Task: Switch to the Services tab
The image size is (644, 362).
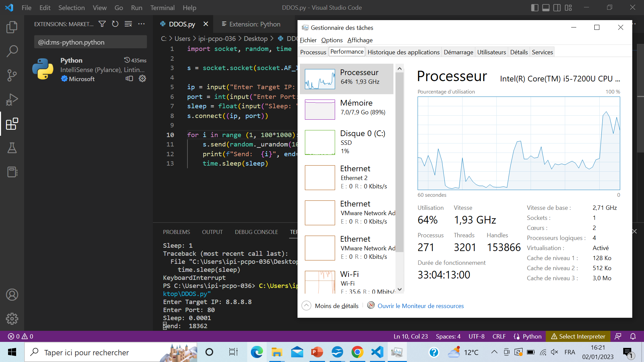Action: 542,52
